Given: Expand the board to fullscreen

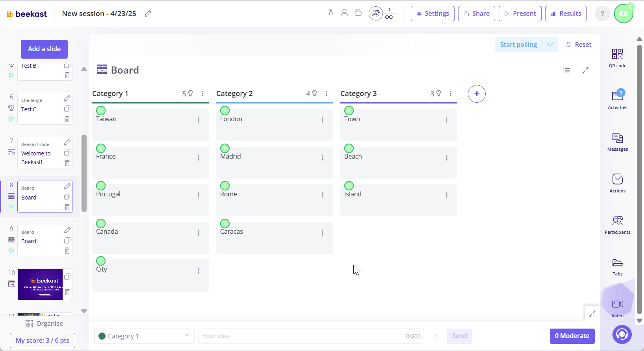Looking at the screenshot, I should coord(585,70).
